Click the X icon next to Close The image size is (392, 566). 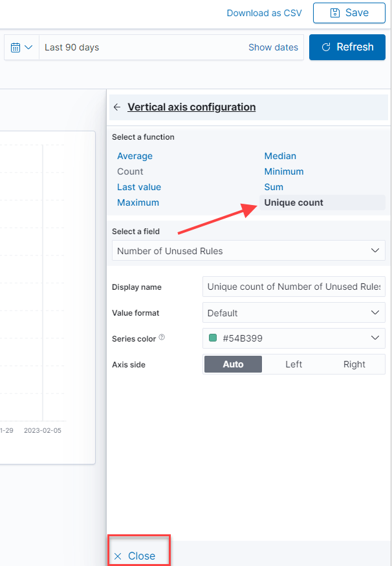pyautogui.click(x=118, y=556)
